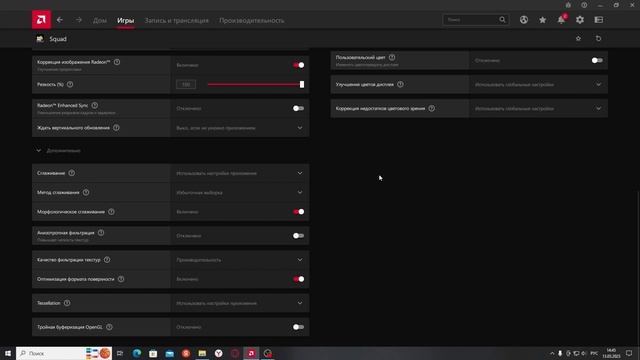Open Task View on taskbar
Viewport: 640px width, 360px height.
coord(120,353)
